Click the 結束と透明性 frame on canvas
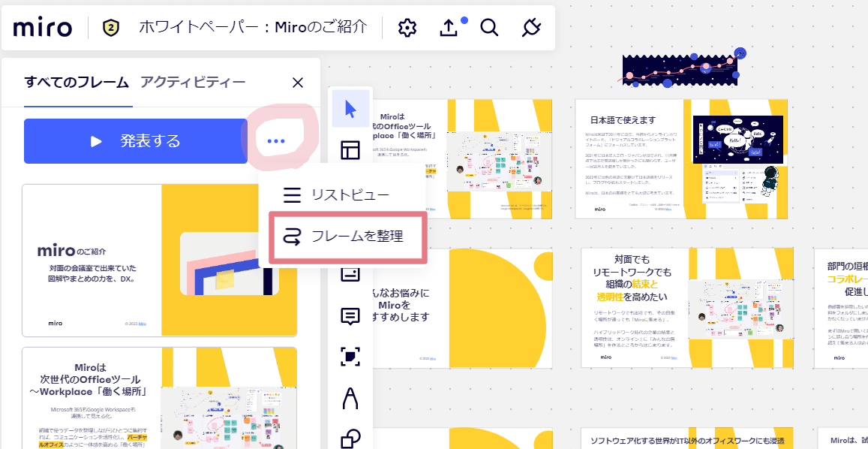Screen dimensions: 868x449 [x=687, y=308]
